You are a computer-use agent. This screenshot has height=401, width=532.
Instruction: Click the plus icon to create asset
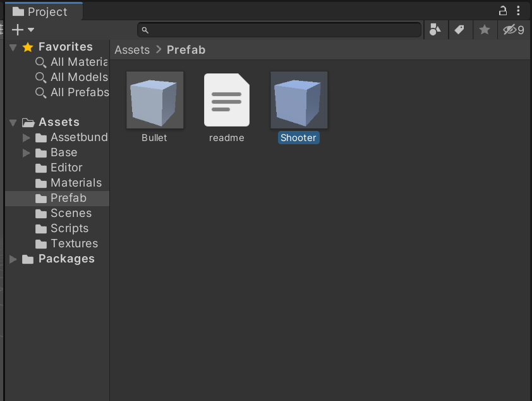[x=17, y=30]
